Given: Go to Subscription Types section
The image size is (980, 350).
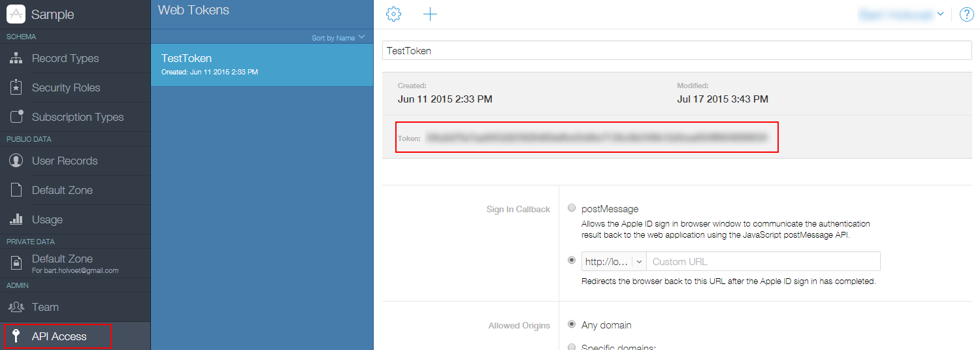Looking at the screenshot, I should coord(77,117).
